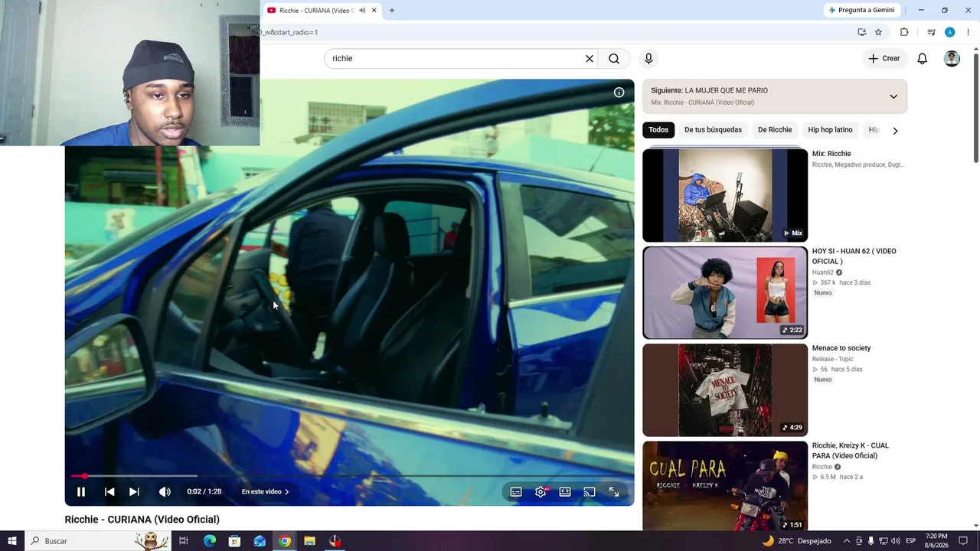980x551 pixels.
Task: Open the 'Mix: Ricchie' thumbnail
Action: click(725, 195)
